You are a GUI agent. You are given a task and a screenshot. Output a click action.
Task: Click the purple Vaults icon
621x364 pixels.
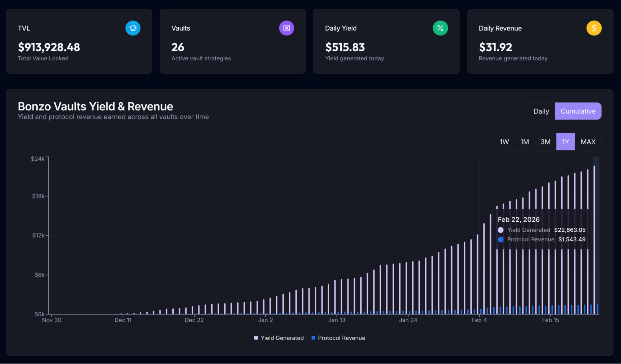coord(286,28)
